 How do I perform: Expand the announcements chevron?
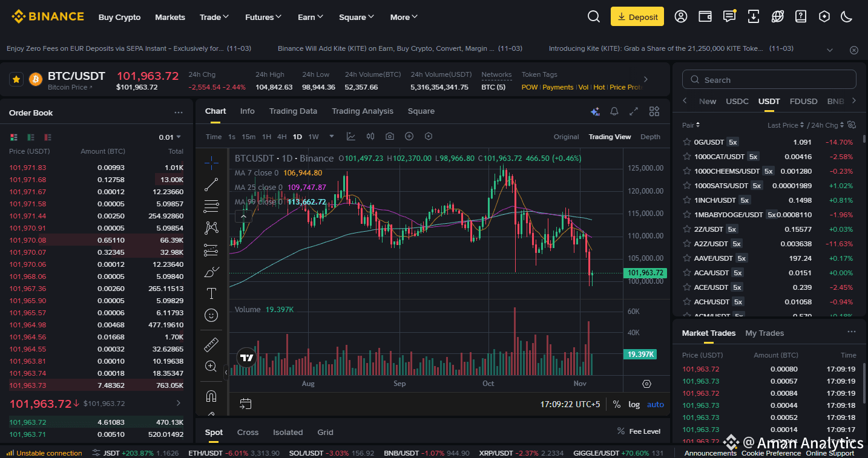click(830, 50)
